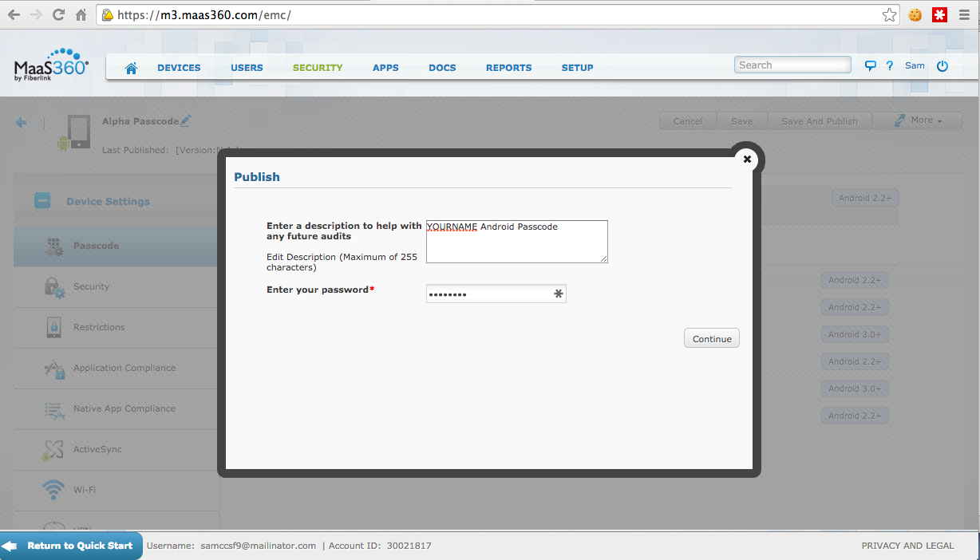Click the pencil edit icon by Alpha Passcode
The width and height of the screenshot is (980, 560).
click(186, 120)
